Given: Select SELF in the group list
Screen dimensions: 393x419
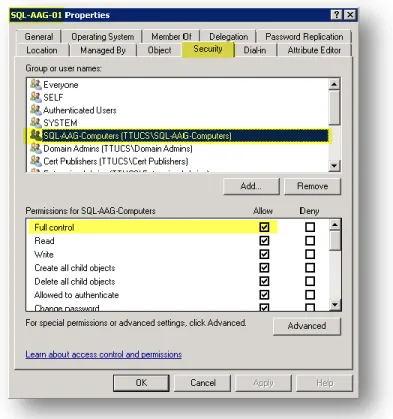Looking at the screenshot, I should tap(178, 97).
